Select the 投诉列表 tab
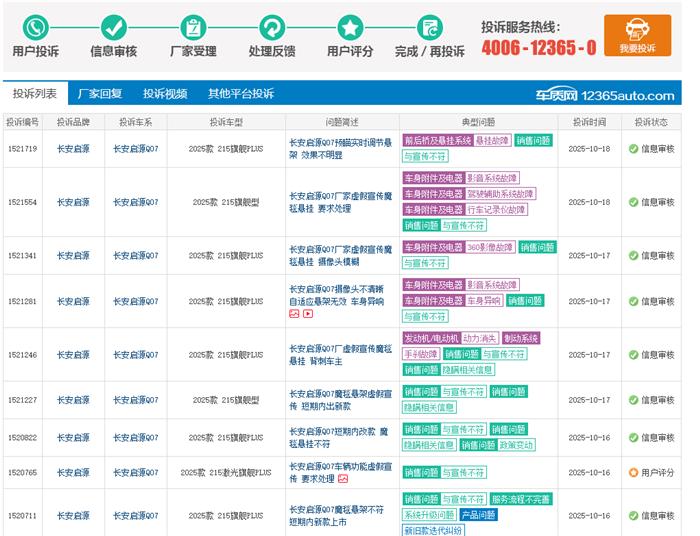The height and width of the screenshot is (536, 700). click(35, 94)
